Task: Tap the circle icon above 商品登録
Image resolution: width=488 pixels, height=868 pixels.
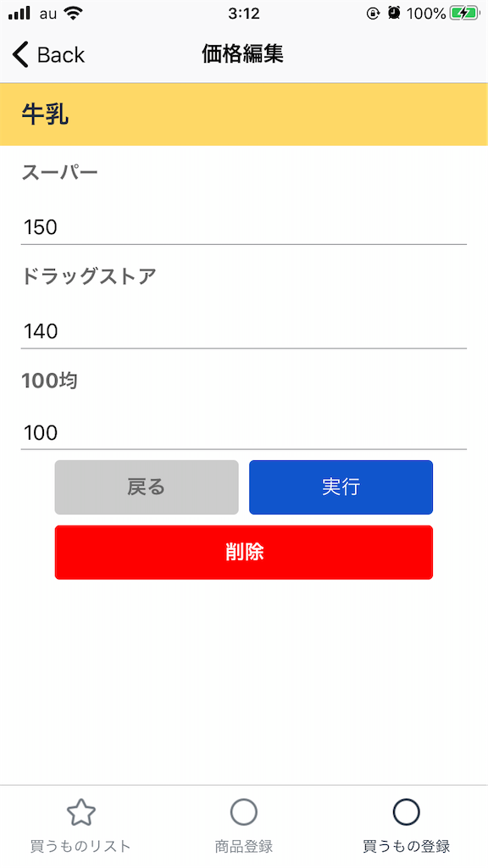Action: 243,811
